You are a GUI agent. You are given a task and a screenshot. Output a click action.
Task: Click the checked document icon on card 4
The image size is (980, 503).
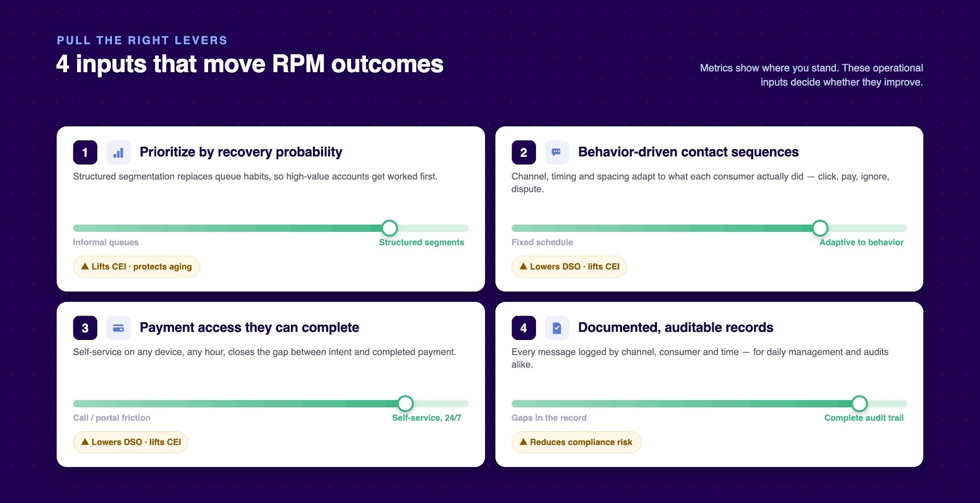[557, 328]
